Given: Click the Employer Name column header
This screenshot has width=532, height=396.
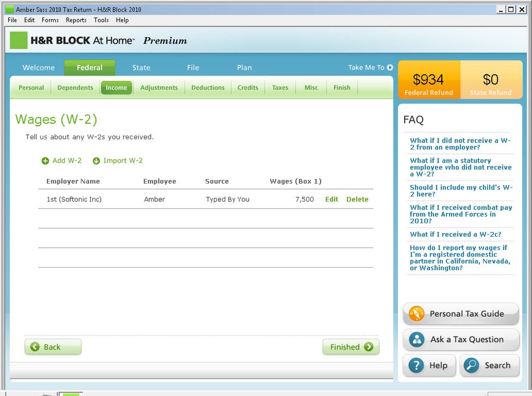Looking at the screenshot, I should click(73, 181).
